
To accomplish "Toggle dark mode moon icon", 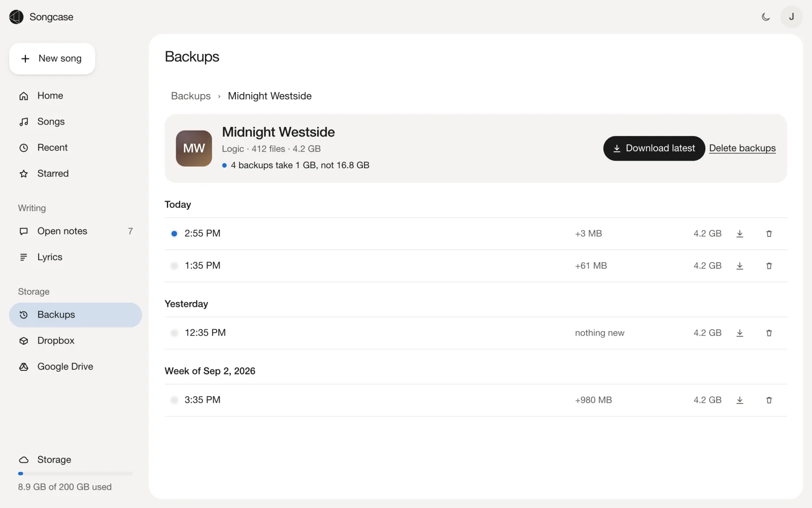I will tap(766, 17).
